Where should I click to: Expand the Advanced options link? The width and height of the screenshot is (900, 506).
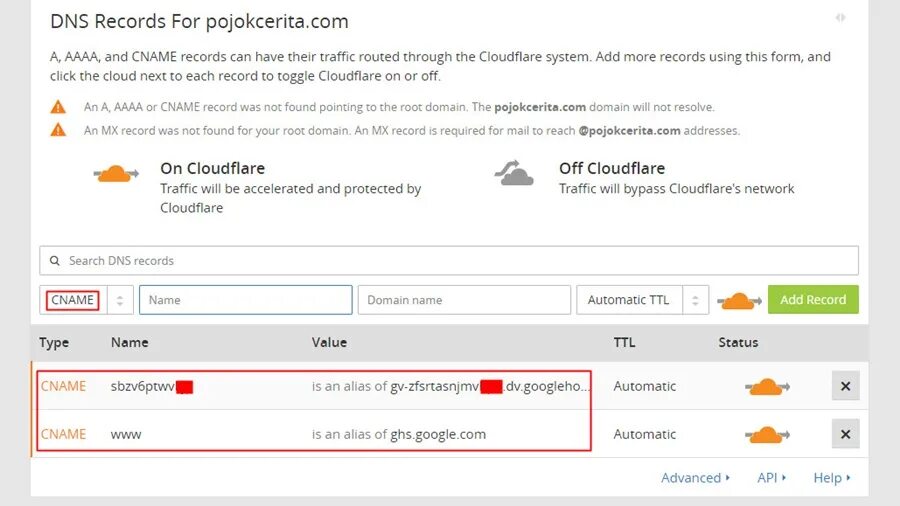(695, 478)
